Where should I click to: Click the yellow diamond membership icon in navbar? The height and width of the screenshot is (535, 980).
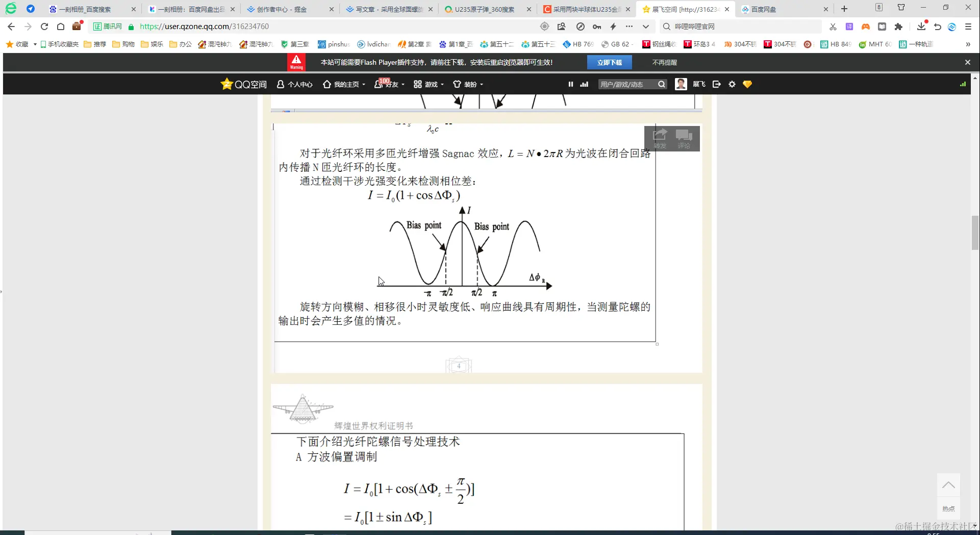pos(747,84)
